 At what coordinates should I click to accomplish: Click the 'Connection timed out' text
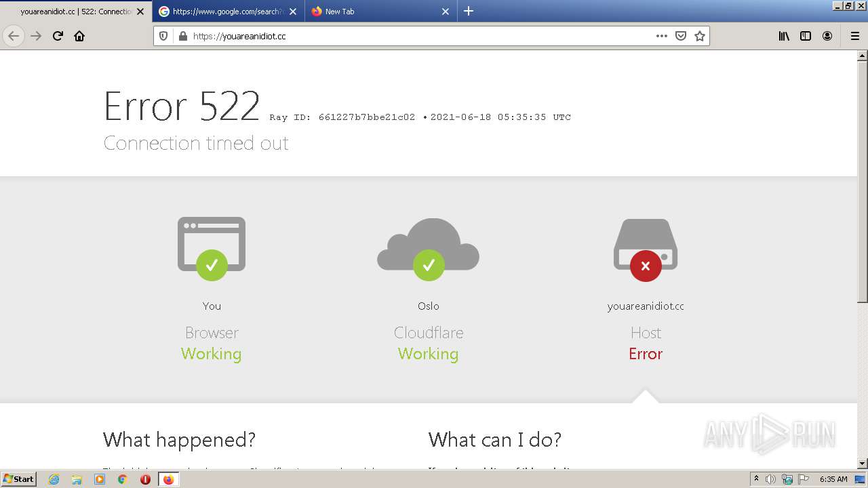tap(196, 143)
